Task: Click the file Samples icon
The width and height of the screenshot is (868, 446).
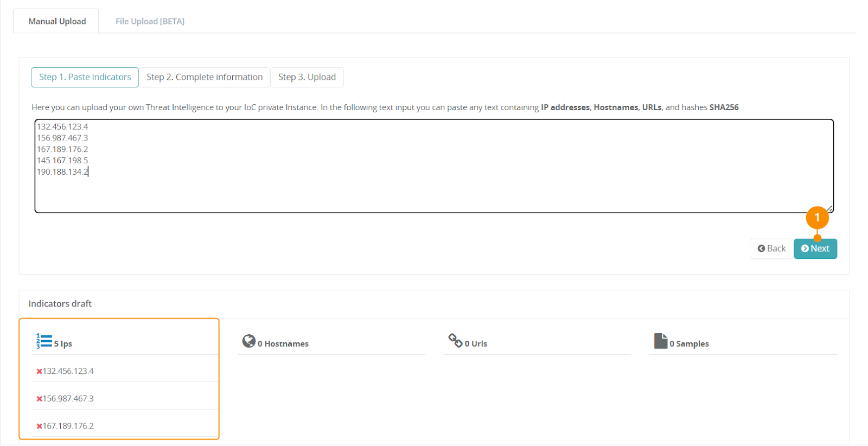Action: click(x=660, y=341)
